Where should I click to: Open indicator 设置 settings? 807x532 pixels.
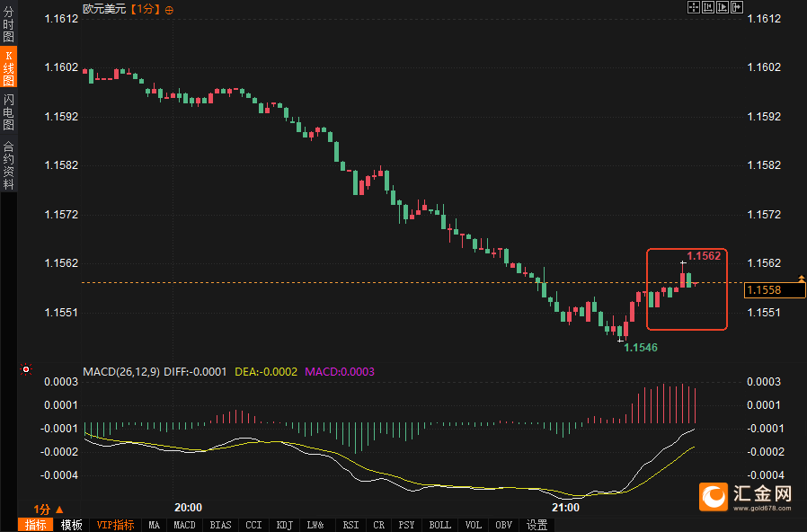tap(537, 525)
